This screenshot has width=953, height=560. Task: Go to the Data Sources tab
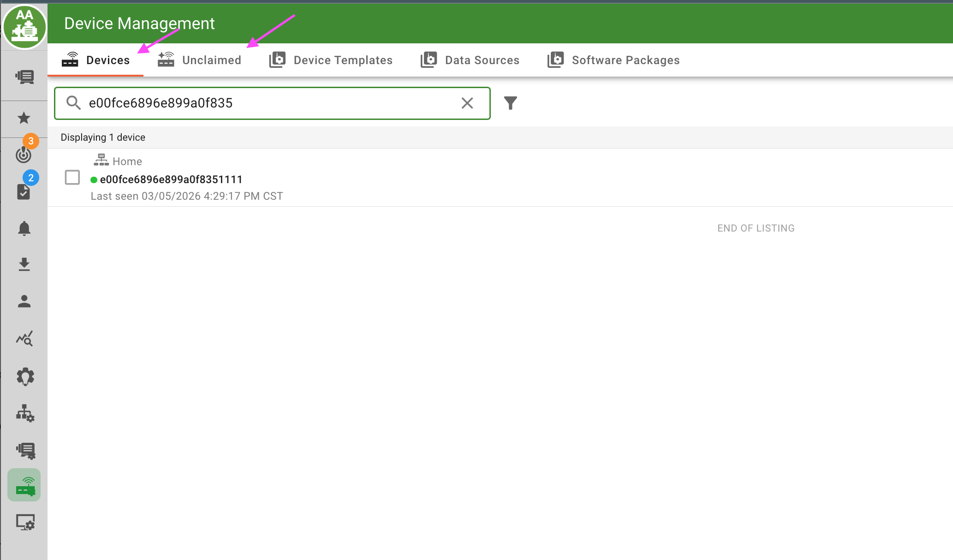[470, 60]
